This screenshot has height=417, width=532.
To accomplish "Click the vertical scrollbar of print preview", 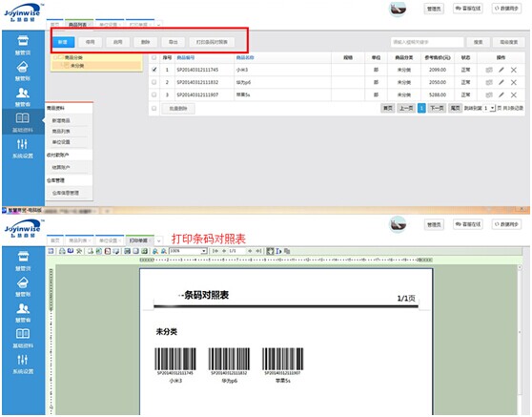I will (519, 333).
